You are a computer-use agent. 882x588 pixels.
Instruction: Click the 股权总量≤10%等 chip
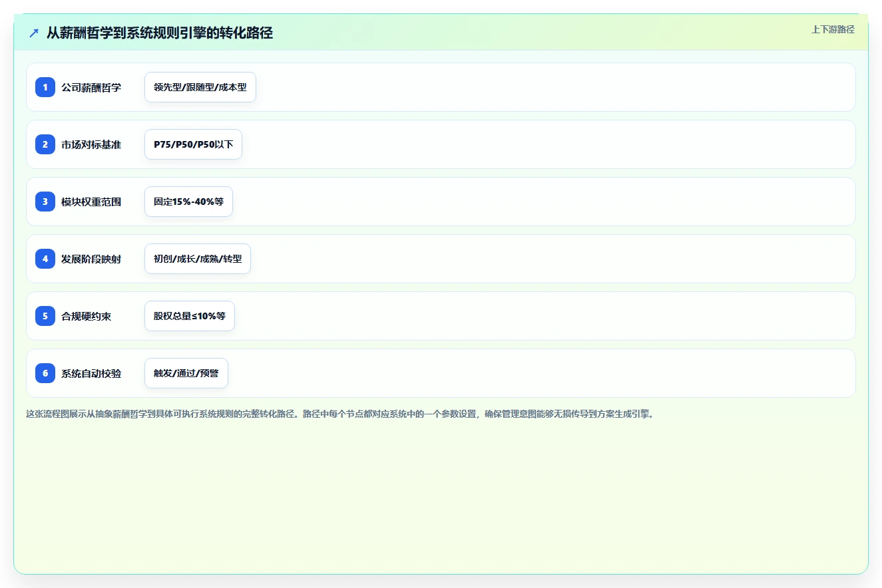coord(190,316)
